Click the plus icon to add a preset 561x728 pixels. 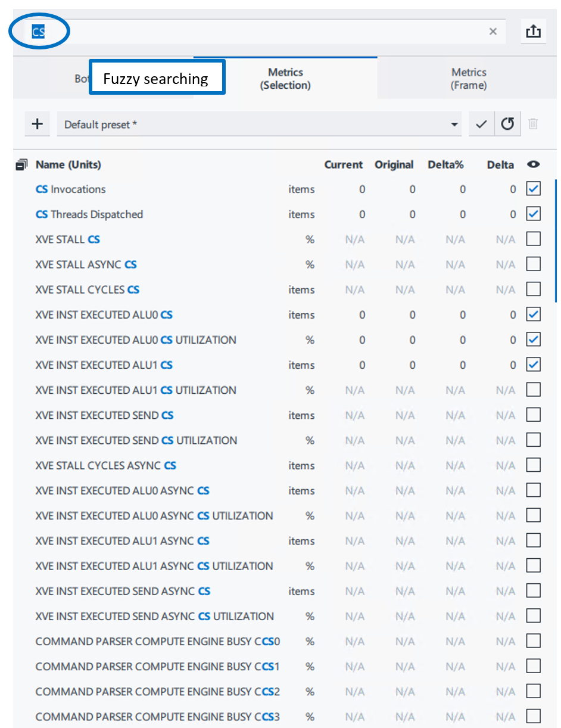coord(37,124)
